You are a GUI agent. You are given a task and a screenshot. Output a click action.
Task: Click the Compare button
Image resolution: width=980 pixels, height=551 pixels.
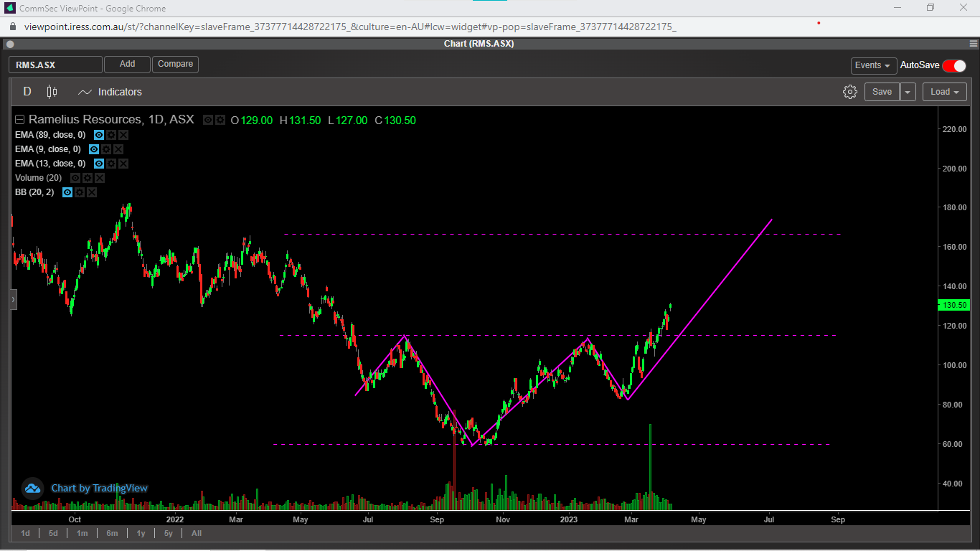175,65
